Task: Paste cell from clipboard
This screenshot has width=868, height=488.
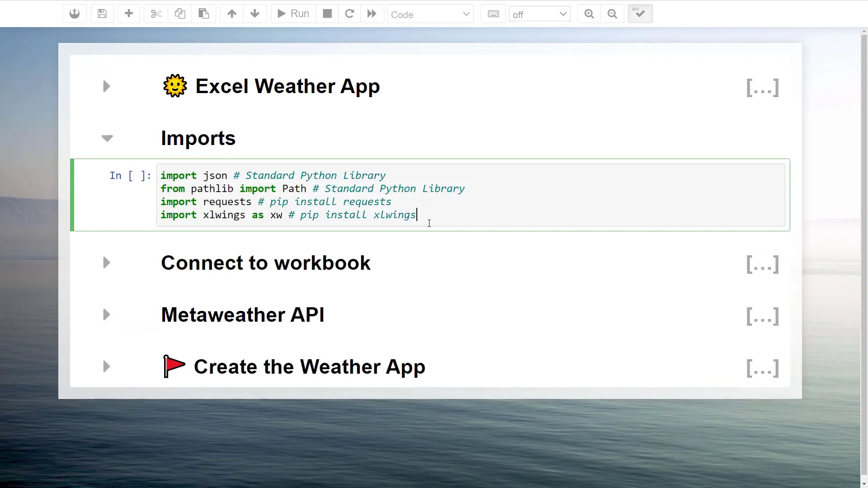Action: point(203,14)
